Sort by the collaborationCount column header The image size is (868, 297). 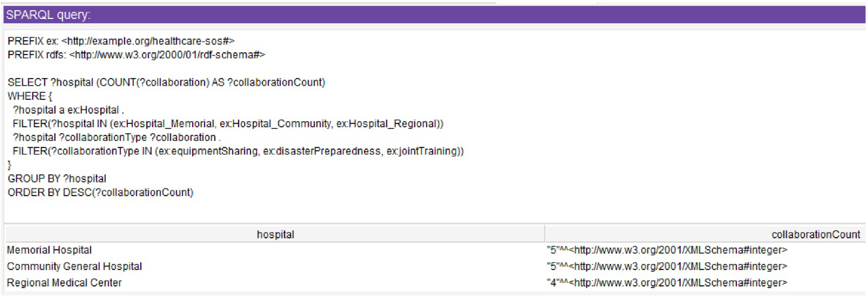pyautogui.click(x=815, y=234)
